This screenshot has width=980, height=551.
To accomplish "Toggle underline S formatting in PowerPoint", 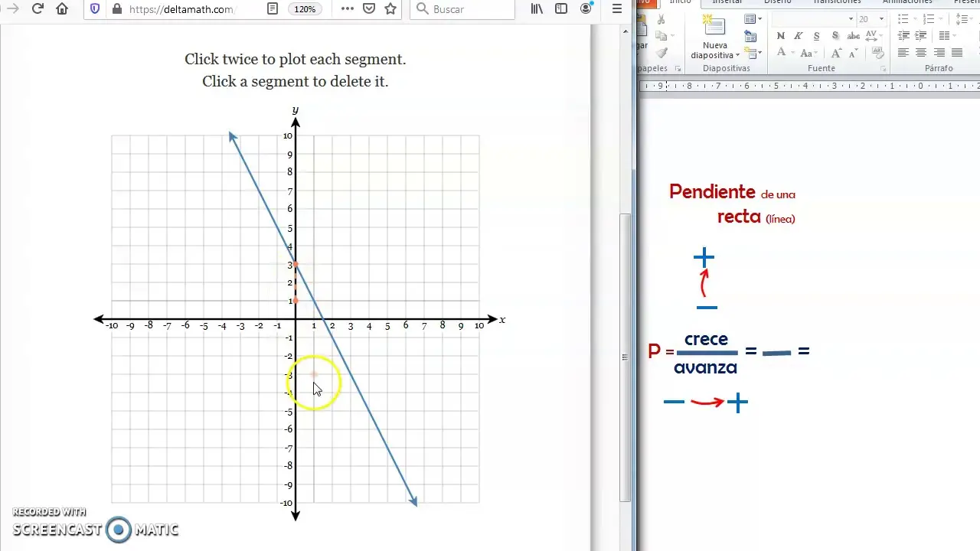I will pos(816,36).
